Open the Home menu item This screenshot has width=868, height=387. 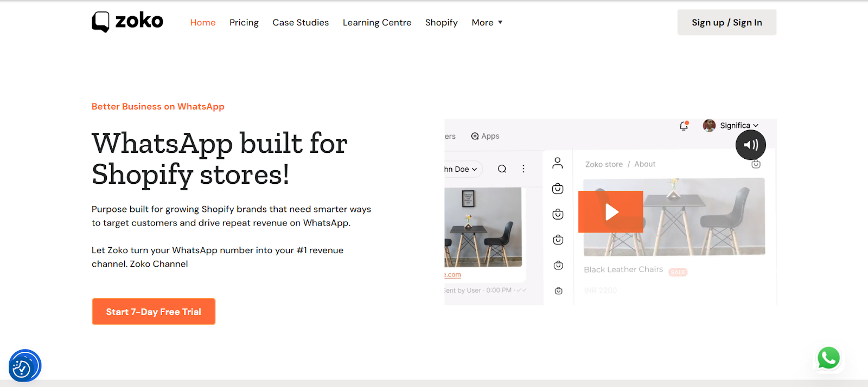pyautogui.click(x=203, y=22)
